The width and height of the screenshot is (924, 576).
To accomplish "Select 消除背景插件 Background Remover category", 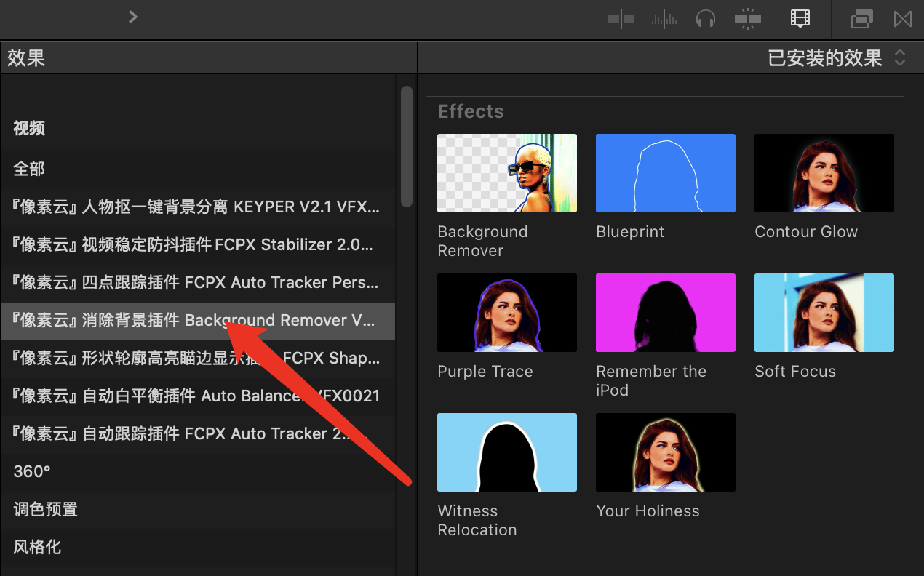I will tap(198, 321).
